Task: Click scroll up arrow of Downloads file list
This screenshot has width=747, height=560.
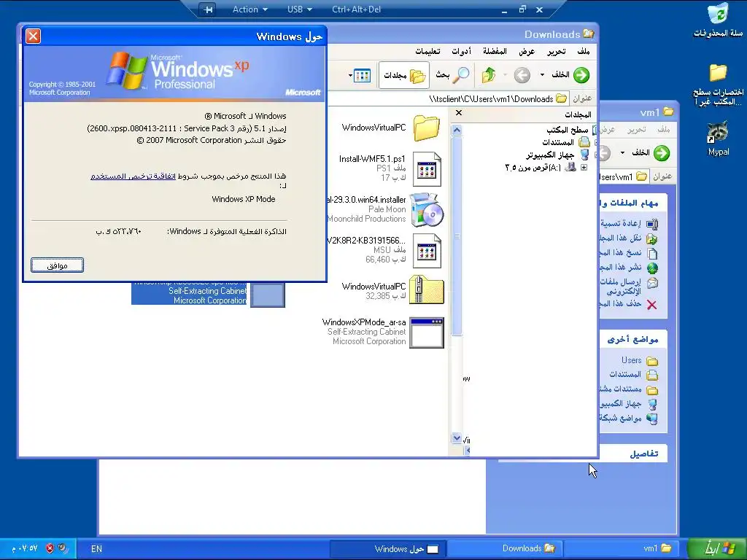Action: coord(457,130)
